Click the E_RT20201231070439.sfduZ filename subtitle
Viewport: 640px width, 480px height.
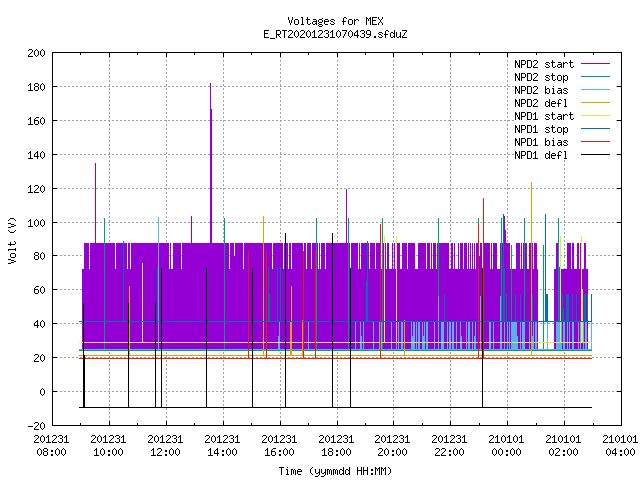335,34
